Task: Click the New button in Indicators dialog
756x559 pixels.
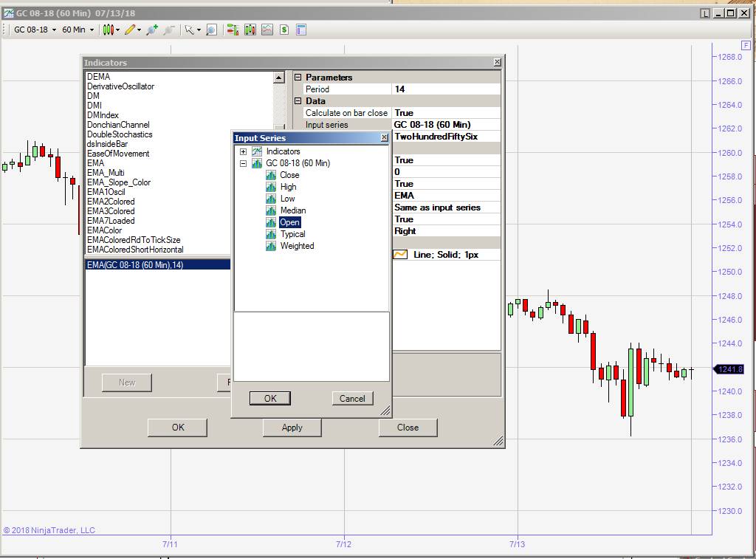Action: (x=127, y=383)
